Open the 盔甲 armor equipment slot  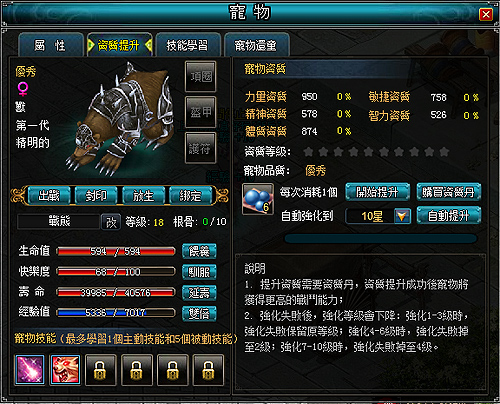(x=201, y=112)
